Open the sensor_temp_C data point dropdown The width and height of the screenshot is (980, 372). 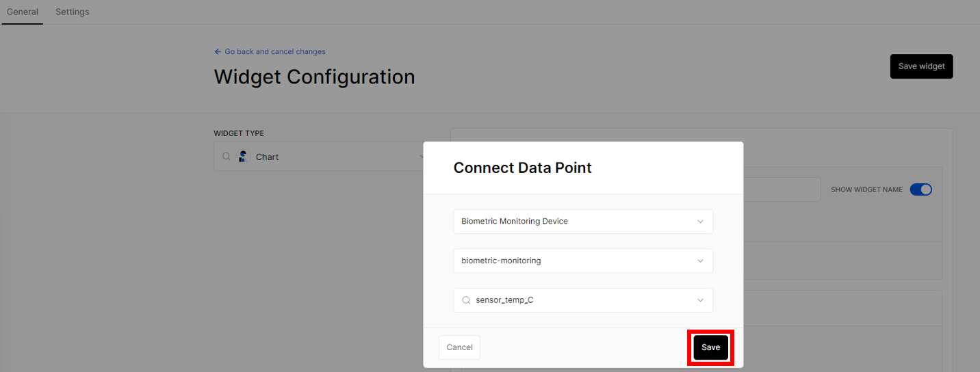point(583,300)
